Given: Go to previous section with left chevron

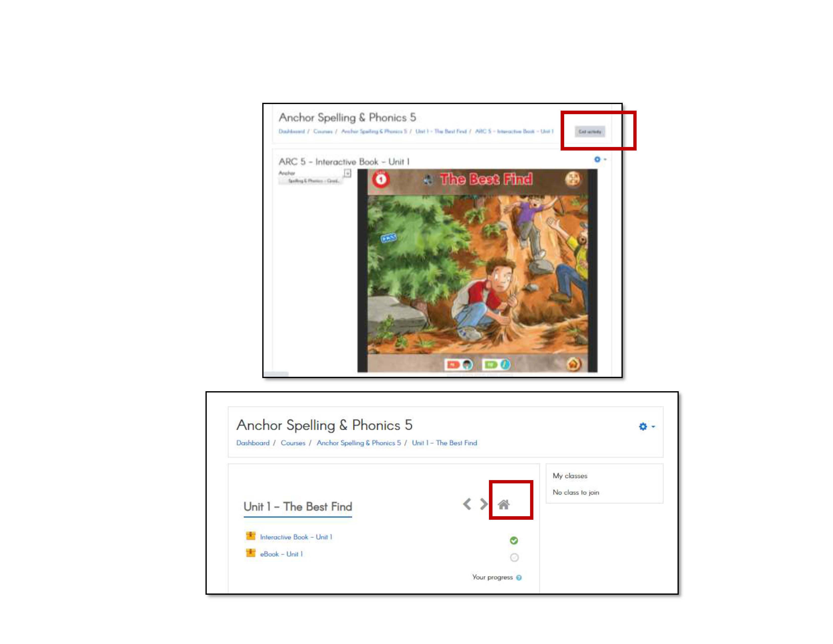Looking at the screenshot, I should (467, 504).
